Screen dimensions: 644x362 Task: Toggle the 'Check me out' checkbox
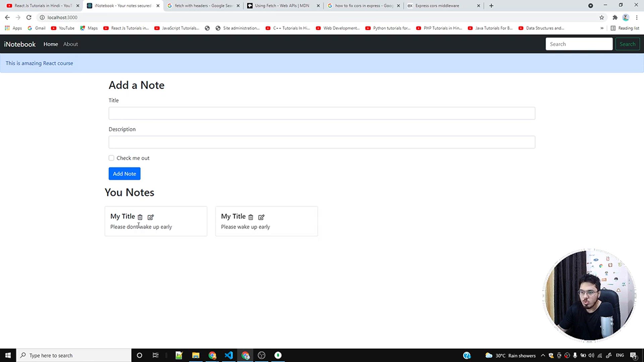click(x=111, y=158)
